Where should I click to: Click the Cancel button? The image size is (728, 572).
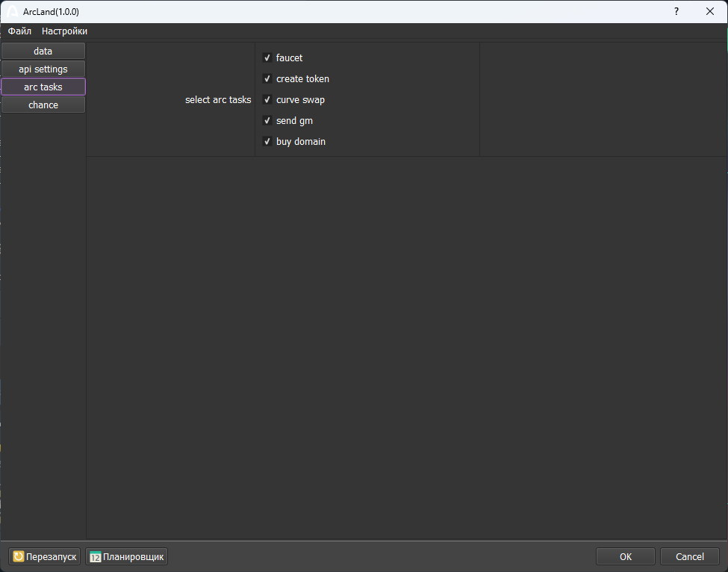click(x=689, y=556)
